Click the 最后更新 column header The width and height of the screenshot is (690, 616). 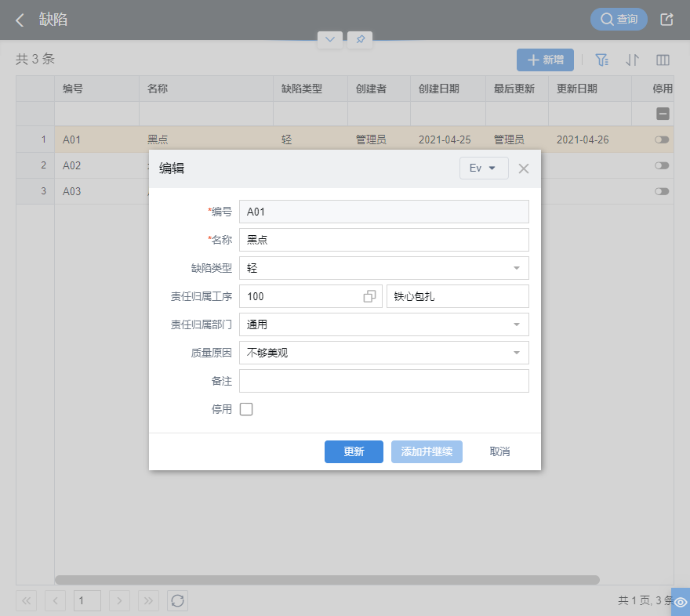[x=517, y=89]
